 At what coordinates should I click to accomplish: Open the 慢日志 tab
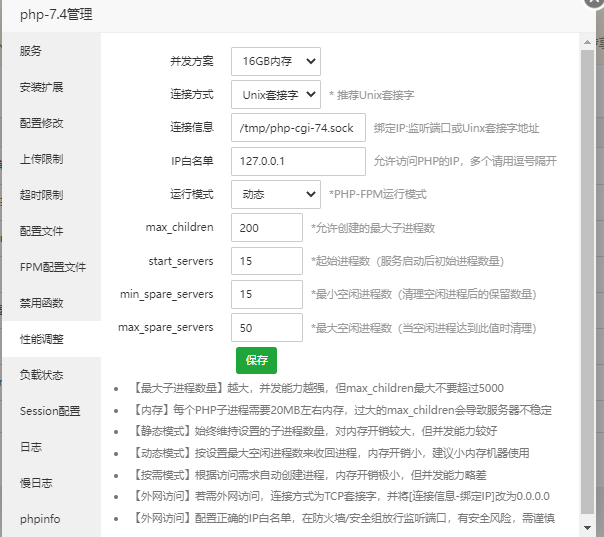tap(50, 483)
